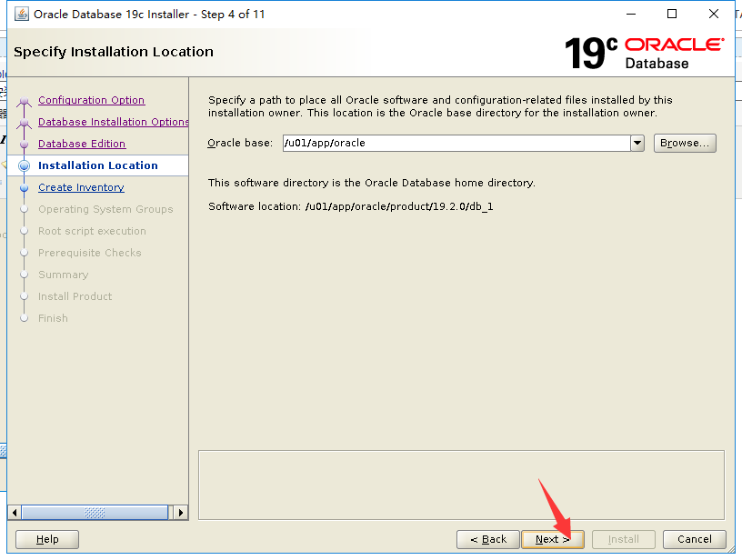Click the Software location path text
Screen dimensions: 742x560
(x=399, y=206)
